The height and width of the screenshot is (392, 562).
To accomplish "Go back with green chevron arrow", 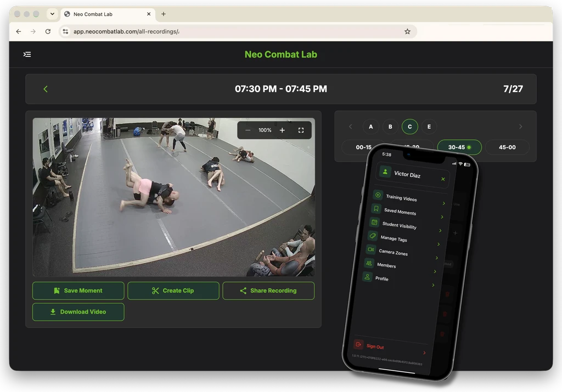I will pyautogui.click(x=46, y=89).
